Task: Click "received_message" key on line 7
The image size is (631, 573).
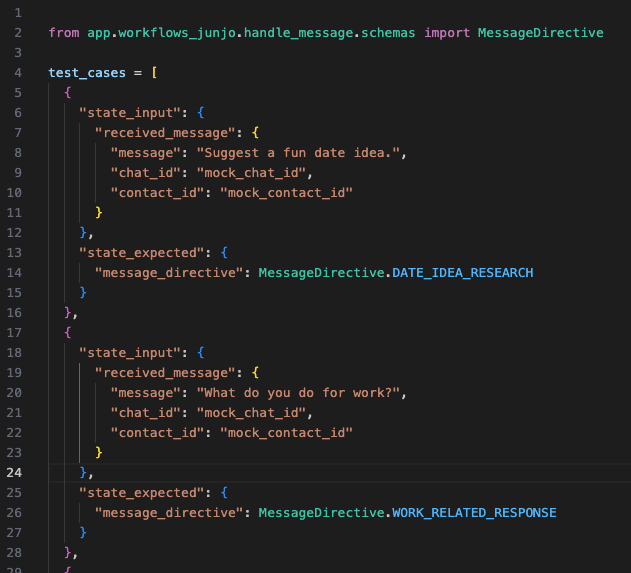Action: pyautogui.click(x=165, y=133)
